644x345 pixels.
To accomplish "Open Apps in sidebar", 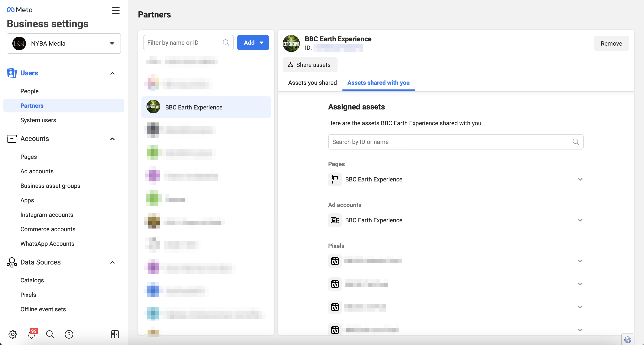I will pos(27,200).
